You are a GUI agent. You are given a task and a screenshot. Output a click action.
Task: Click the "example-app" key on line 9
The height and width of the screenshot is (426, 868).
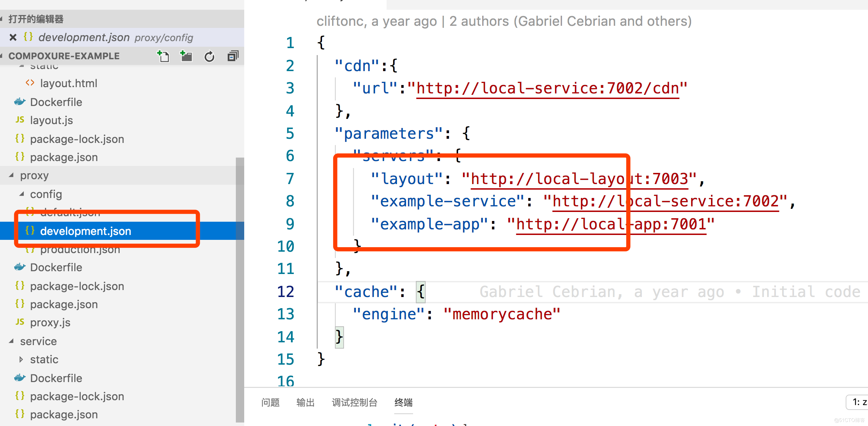[x=429, y=225]
